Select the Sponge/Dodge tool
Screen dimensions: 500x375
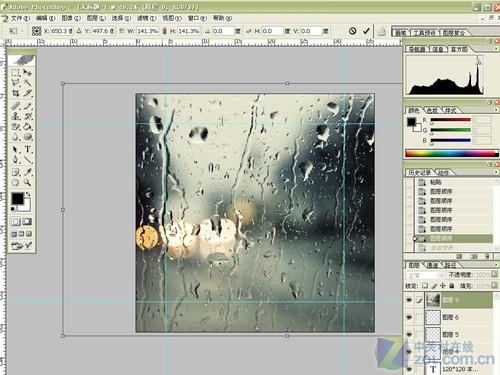28,137
